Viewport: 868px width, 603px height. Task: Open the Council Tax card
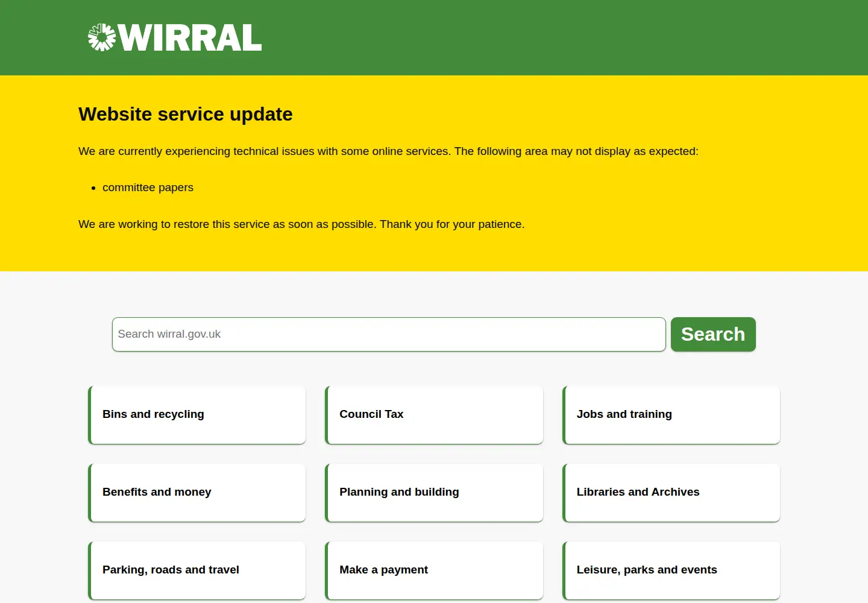pyautogui.click(x=434, y=415)
